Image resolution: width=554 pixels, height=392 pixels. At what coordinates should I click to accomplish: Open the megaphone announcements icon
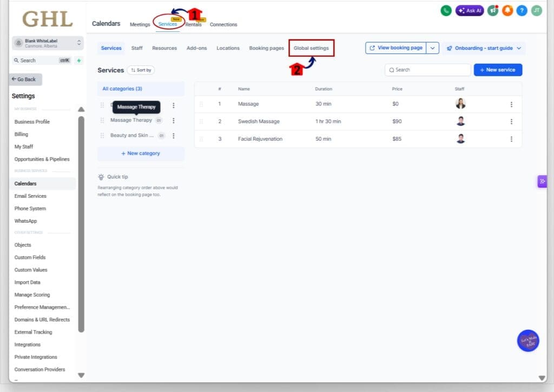tap(493, 11)
